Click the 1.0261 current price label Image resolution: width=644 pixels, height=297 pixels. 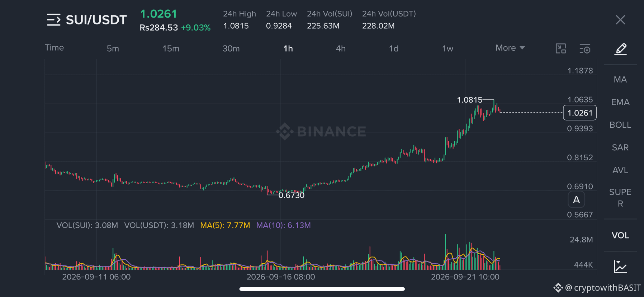tap(580, 113)
